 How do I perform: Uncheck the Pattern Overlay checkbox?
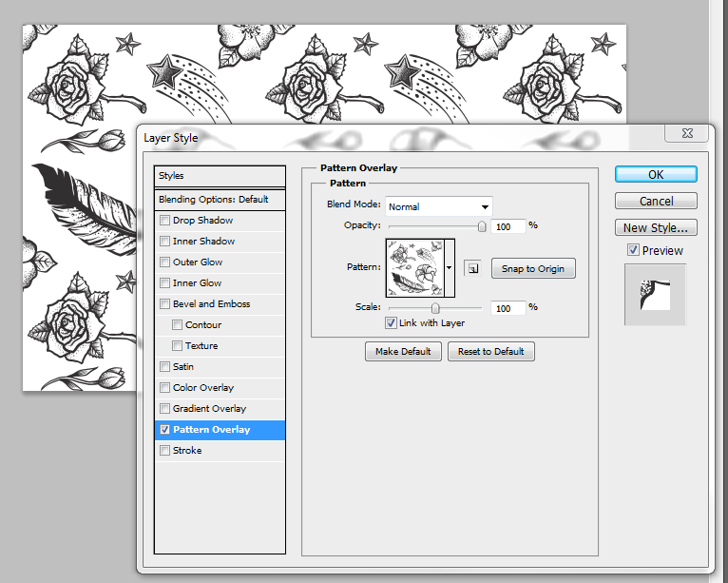[164, 430]
